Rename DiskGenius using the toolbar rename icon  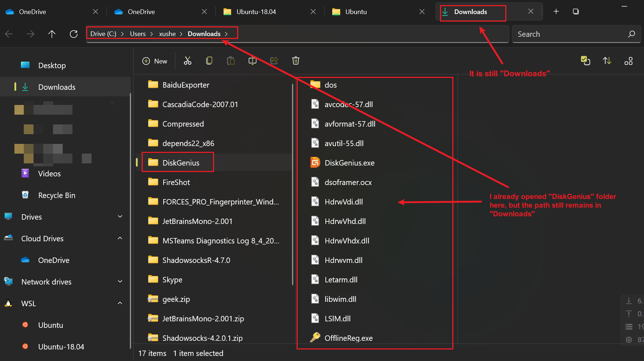252,61
